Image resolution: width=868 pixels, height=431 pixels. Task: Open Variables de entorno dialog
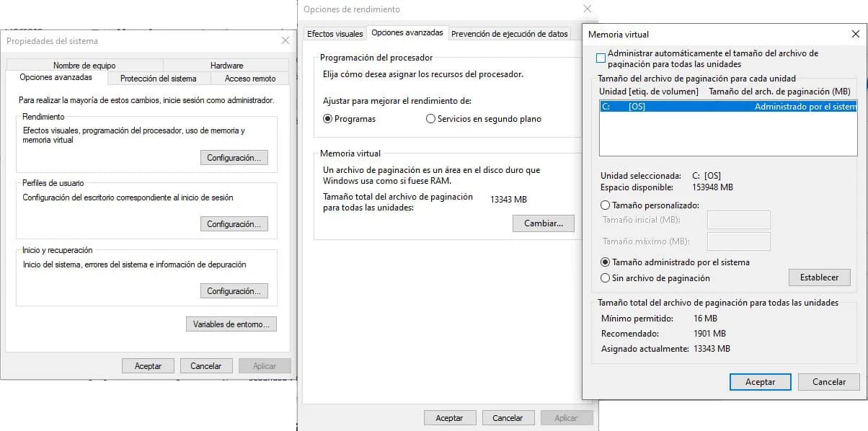click(x=231, y=324)
